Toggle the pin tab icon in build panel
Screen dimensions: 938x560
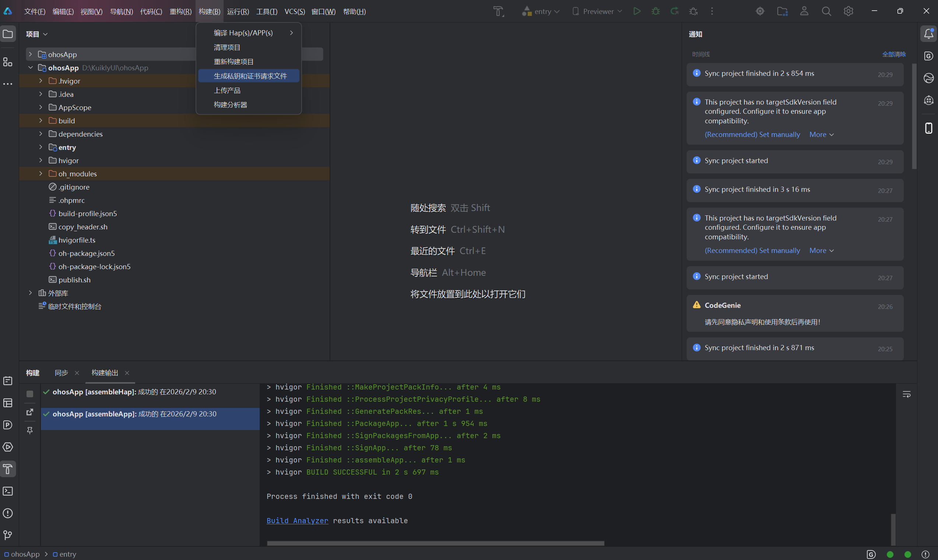point(30,430)
